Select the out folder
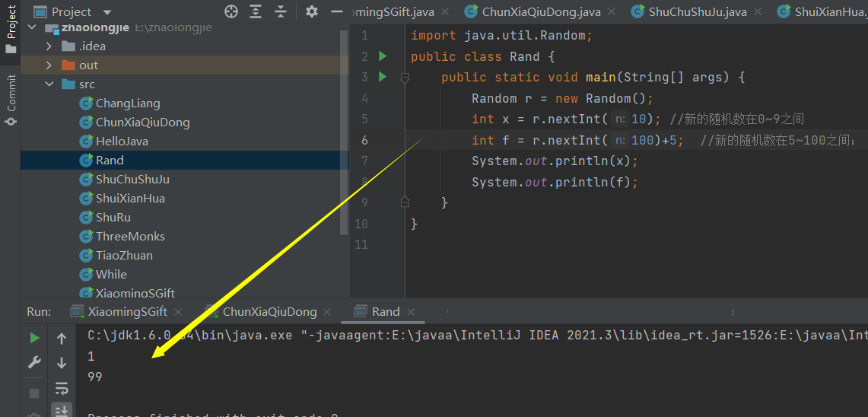The width and height of the screenshot is (868, 417). tap(88, 65)
